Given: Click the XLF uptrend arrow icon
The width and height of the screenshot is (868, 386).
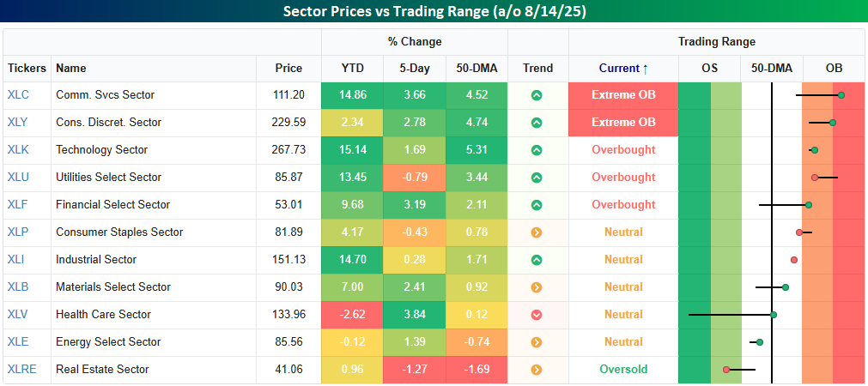Looking at the screenshot, I should [x=537, y=205].
